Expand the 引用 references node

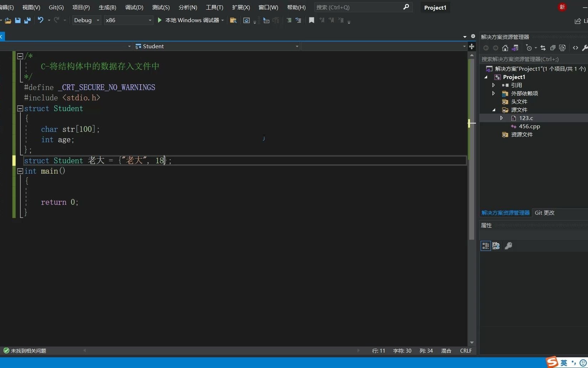[x=493, y=85]
